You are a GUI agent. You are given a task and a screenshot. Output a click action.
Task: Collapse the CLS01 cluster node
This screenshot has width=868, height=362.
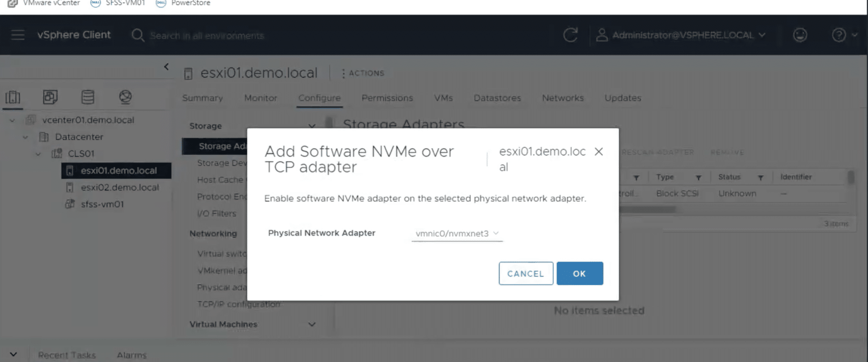coord(38,154)
